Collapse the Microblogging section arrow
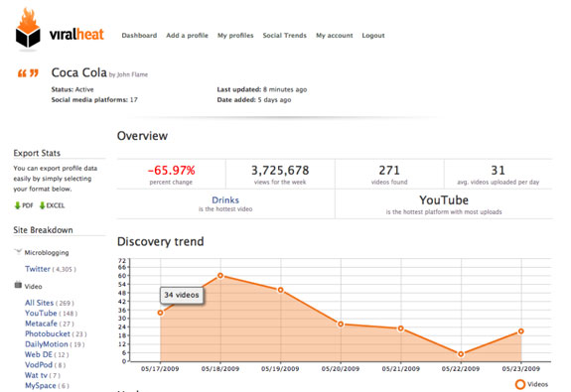 point(18,251)
